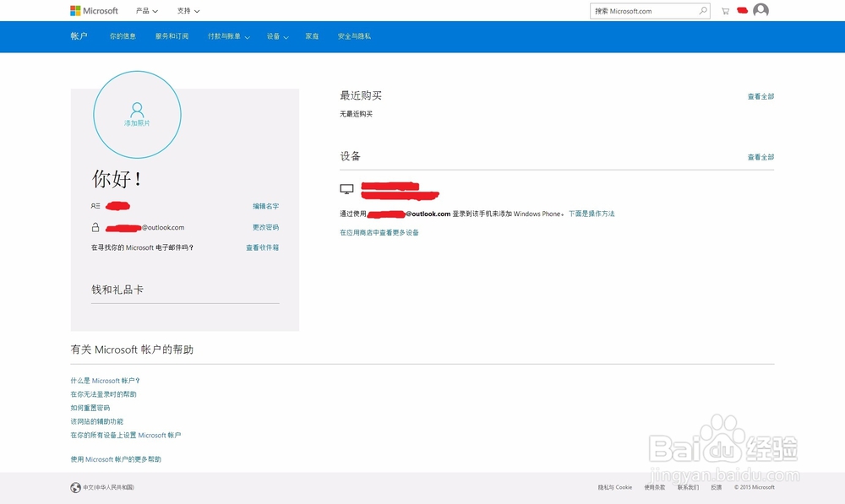Image resolution: width=845 pixels, height=504 pixels.
Task: Open 什么是 Microsoft 帐户? help link
Action: 105,381
